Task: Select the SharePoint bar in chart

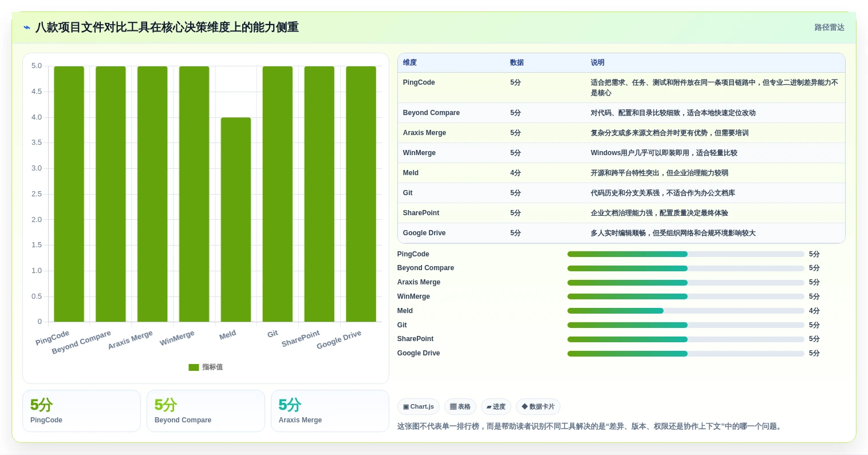Action: click(319, 194)
